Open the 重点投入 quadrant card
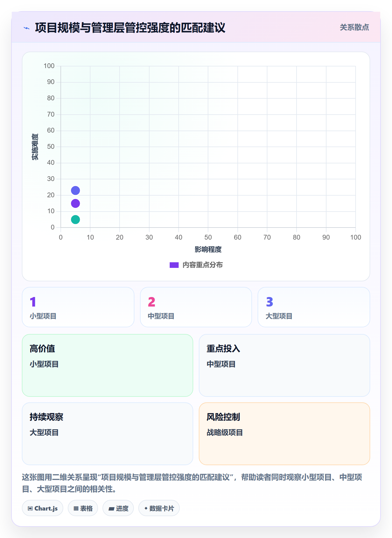The height and width of the screenshot is (538, 392). point(284,365)
